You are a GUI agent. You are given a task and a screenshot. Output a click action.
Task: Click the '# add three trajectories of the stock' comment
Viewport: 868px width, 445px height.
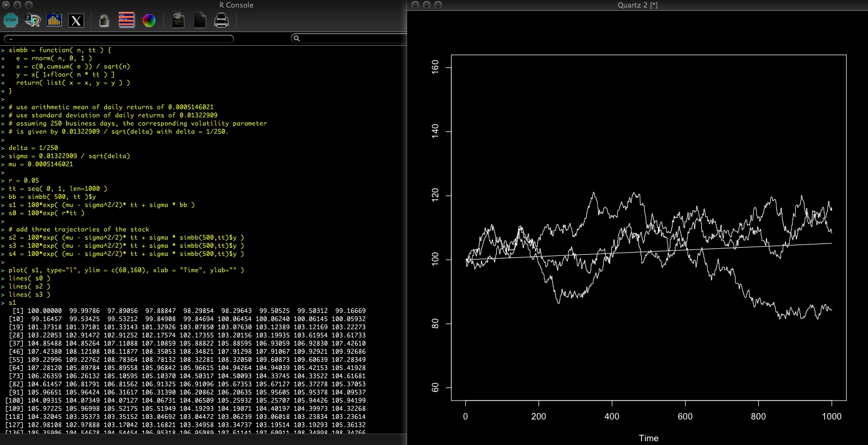click(x=79, y=229)
